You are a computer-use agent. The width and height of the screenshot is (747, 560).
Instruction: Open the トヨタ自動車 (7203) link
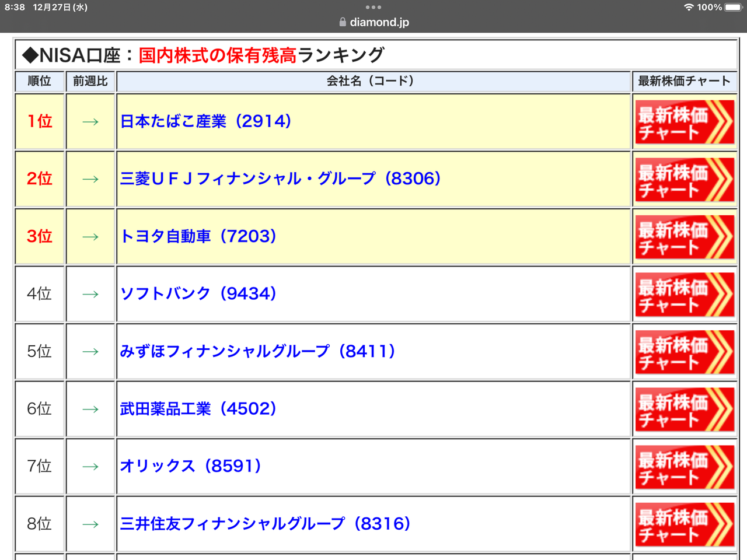(x=198, y=237)
